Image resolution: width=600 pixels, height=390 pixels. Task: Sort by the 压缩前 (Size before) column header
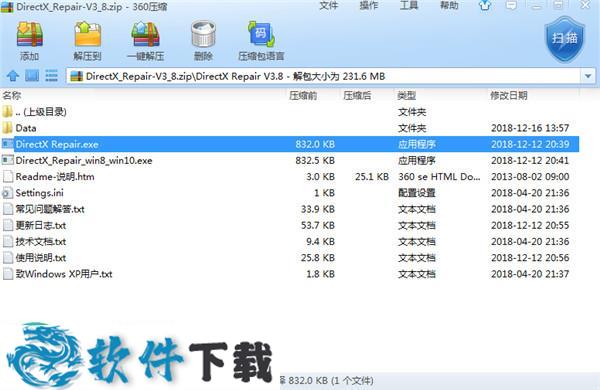[303, 95]
